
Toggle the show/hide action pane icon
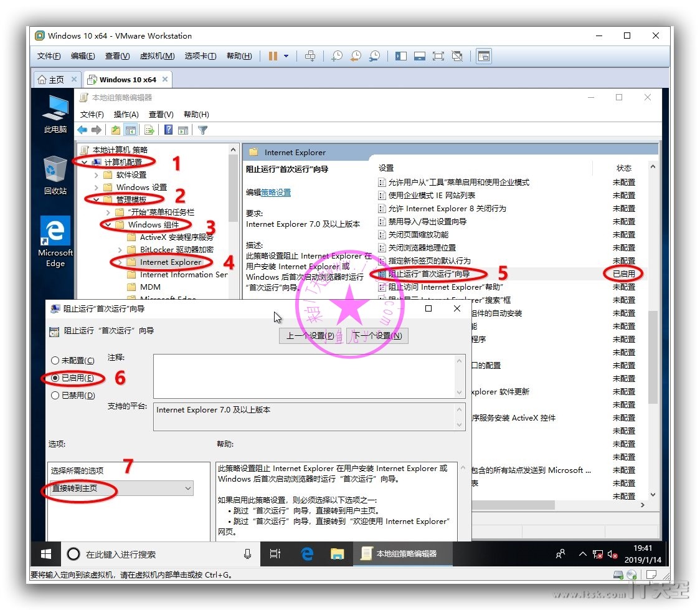183,130
